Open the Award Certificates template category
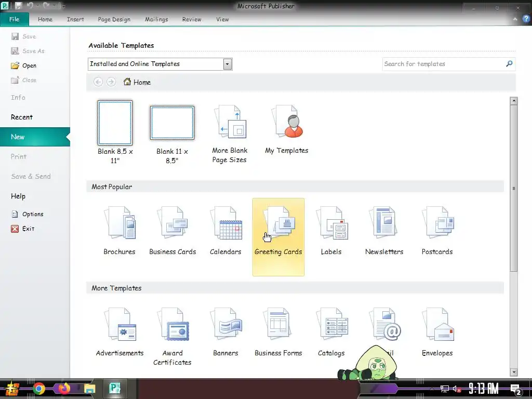The image size is (532, 399). point(172,337)
